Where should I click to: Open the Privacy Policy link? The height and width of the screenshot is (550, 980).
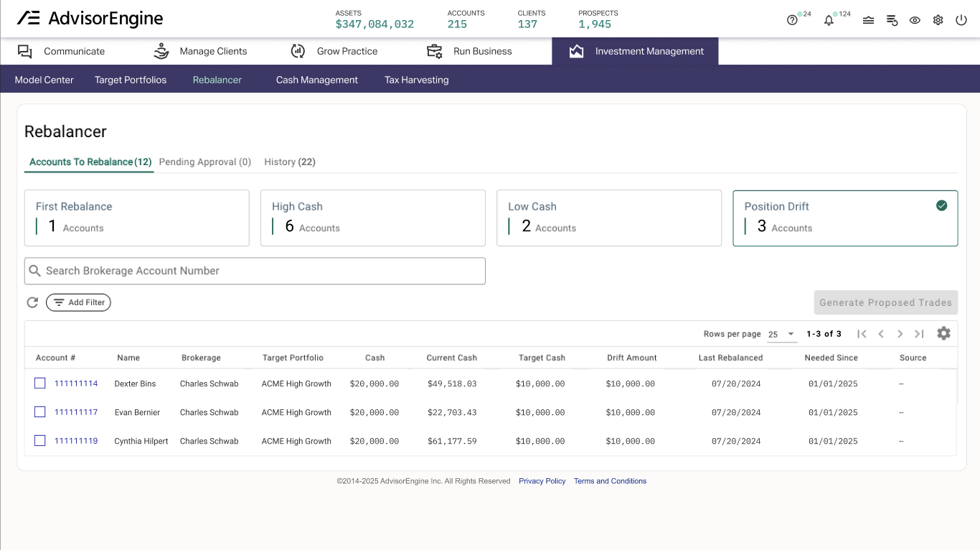[542, 481]
